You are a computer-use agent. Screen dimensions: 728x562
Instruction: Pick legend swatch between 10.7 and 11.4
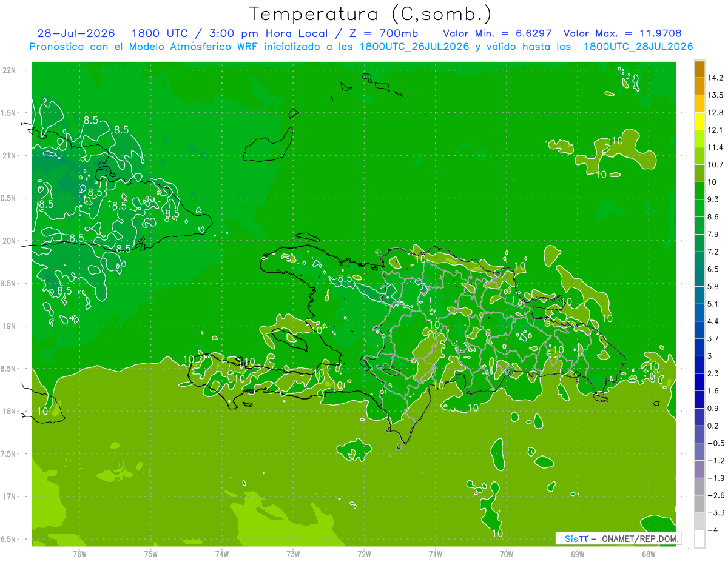point(699,156)
